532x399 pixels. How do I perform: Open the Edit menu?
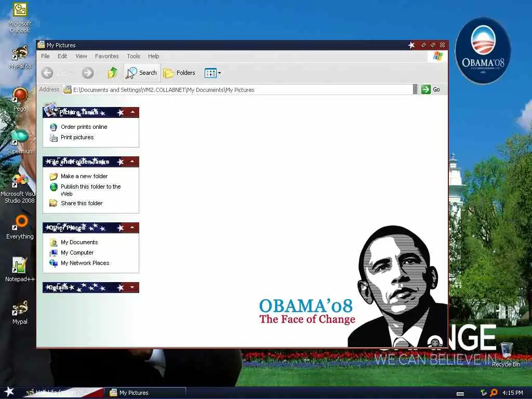62,56
